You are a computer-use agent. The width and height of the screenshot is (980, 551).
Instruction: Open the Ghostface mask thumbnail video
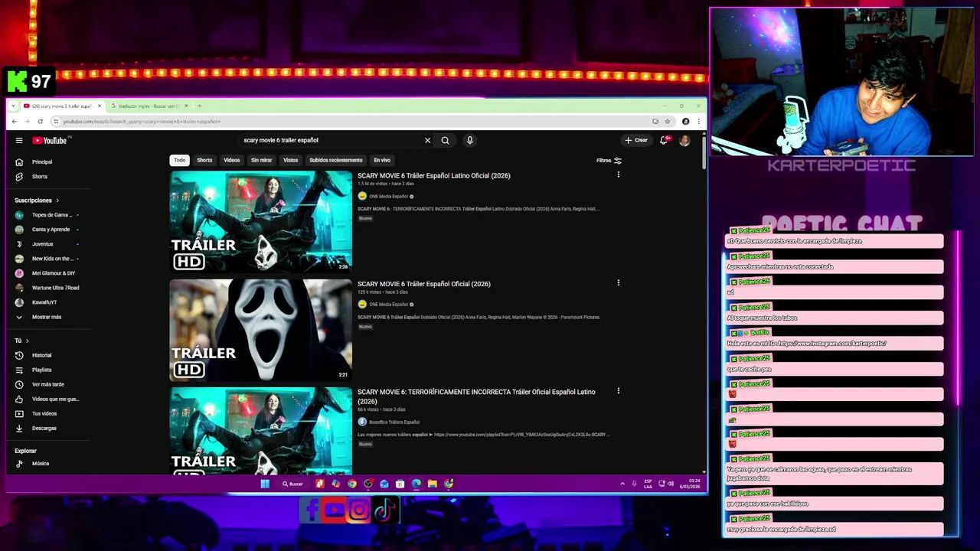(x=261, y=330)
